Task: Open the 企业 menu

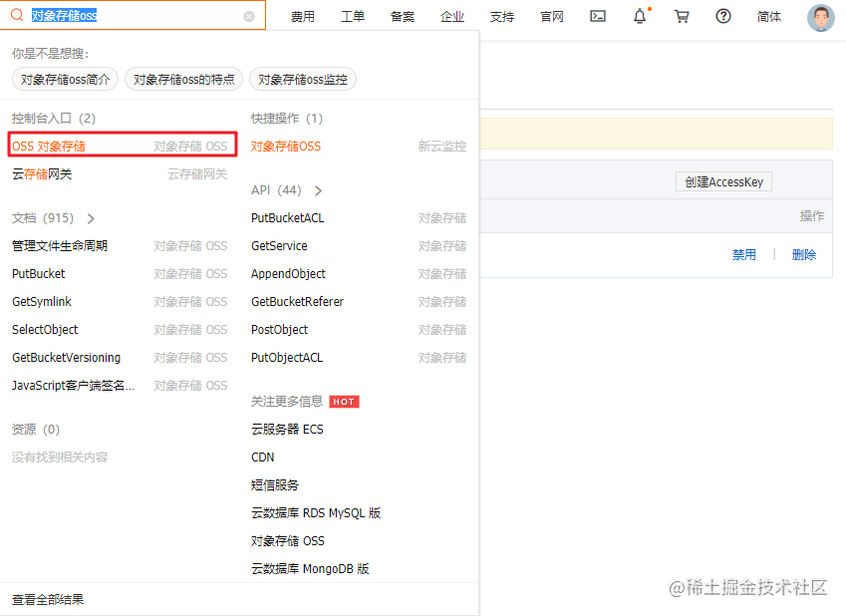Action: [x=452, y=17]
